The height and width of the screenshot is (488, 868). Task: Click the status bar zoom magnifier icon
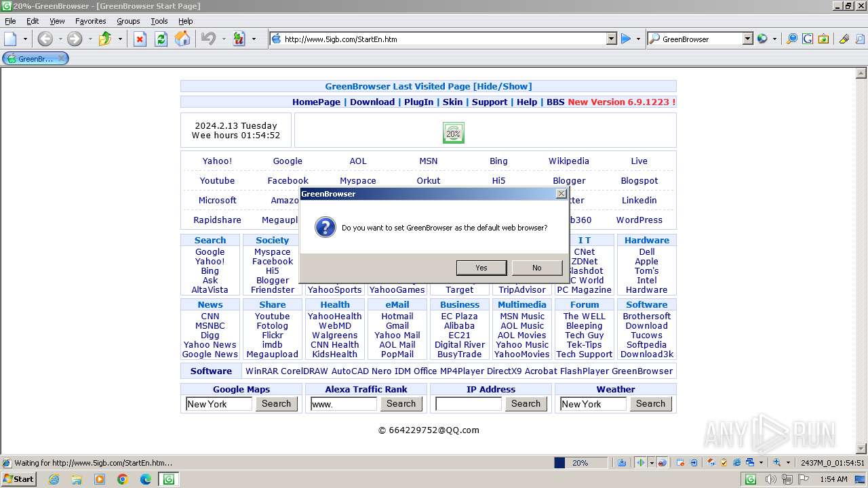[777, 463]
